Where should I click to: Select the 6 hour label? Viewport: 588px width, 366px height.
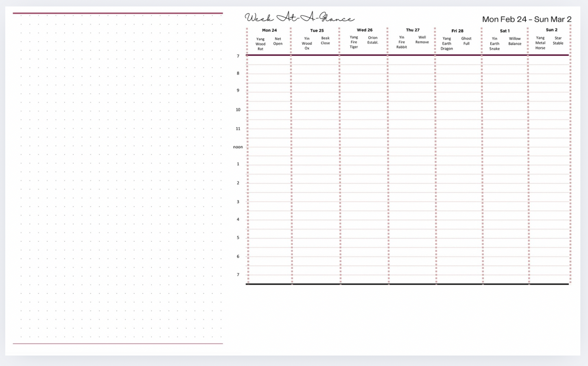238,256
